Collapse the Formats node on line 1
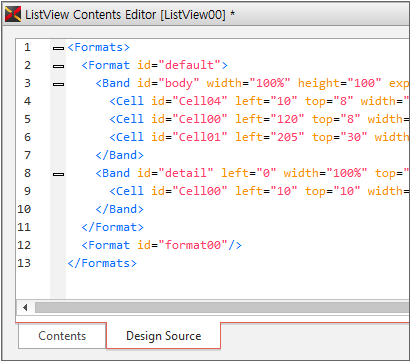The width and height of the screenshot is (410, 361). [58, 49]
